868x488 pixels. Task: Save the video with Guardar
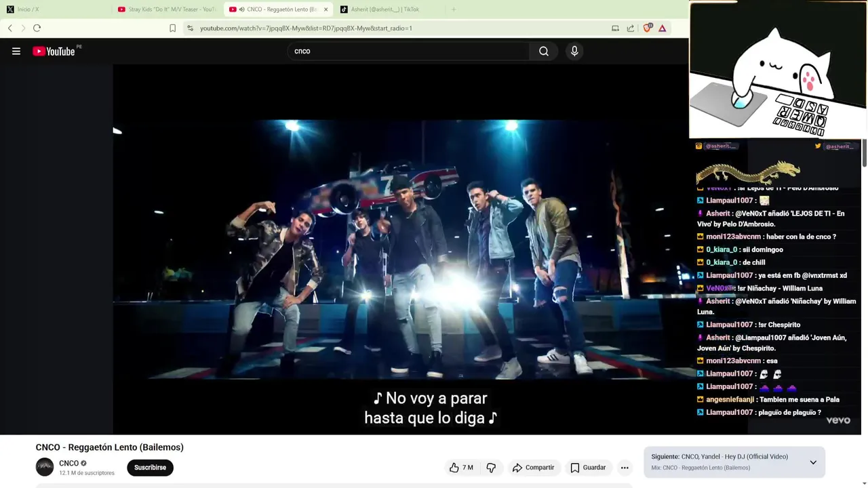click(x=588, y=468)
